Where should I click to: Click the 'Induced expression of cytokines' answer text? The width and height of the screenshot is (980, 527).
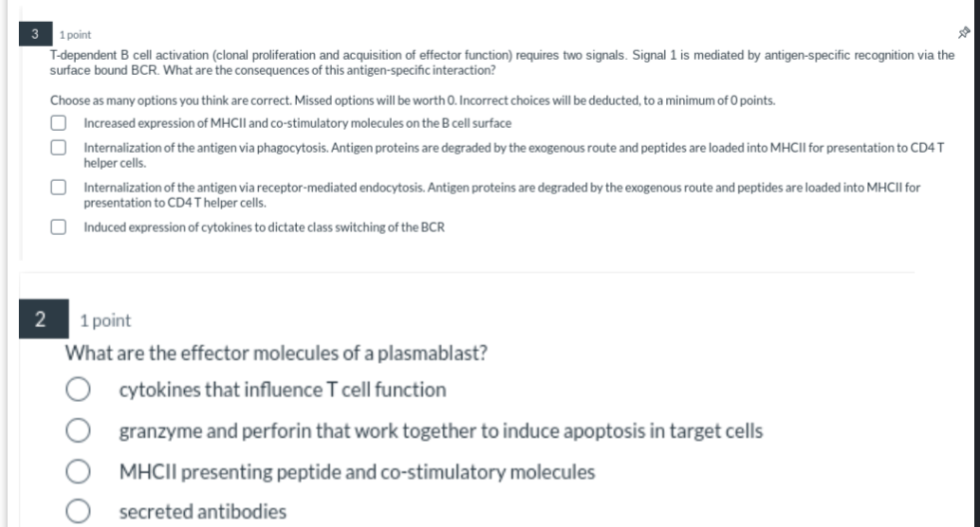(x=265, y=227)
